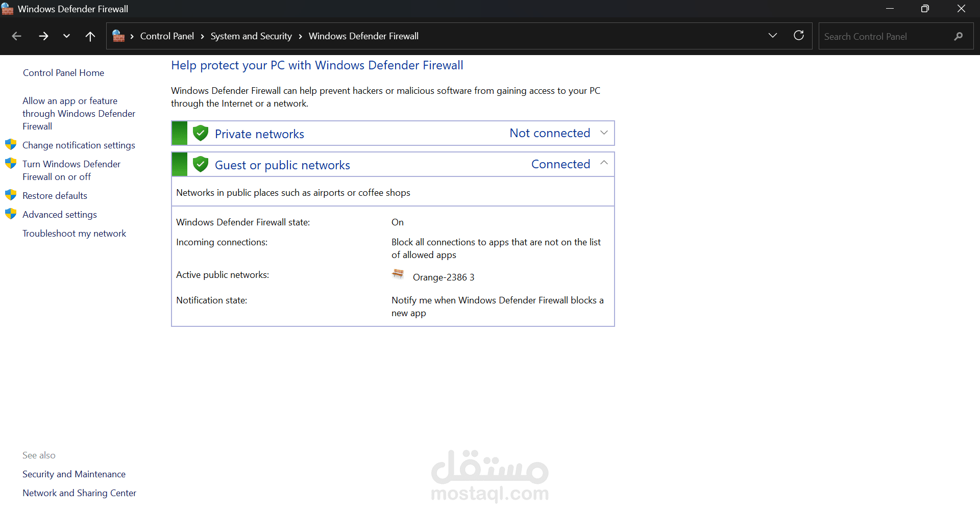Click the search magnifier icon
Screen dimensions: 980x514
[x=959, y=36]
